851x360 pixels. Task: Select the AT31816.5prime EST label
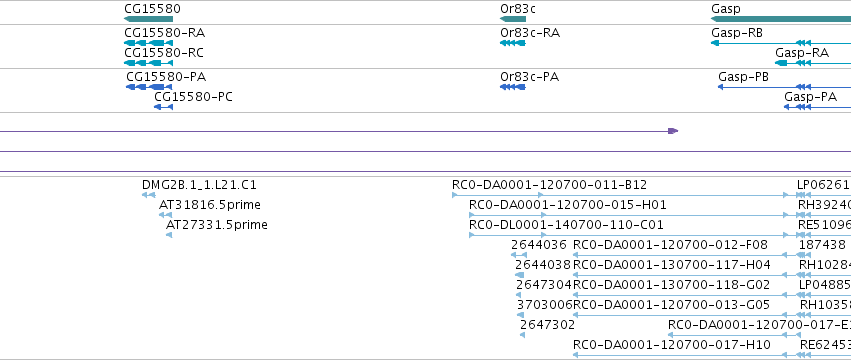[209, 205]
